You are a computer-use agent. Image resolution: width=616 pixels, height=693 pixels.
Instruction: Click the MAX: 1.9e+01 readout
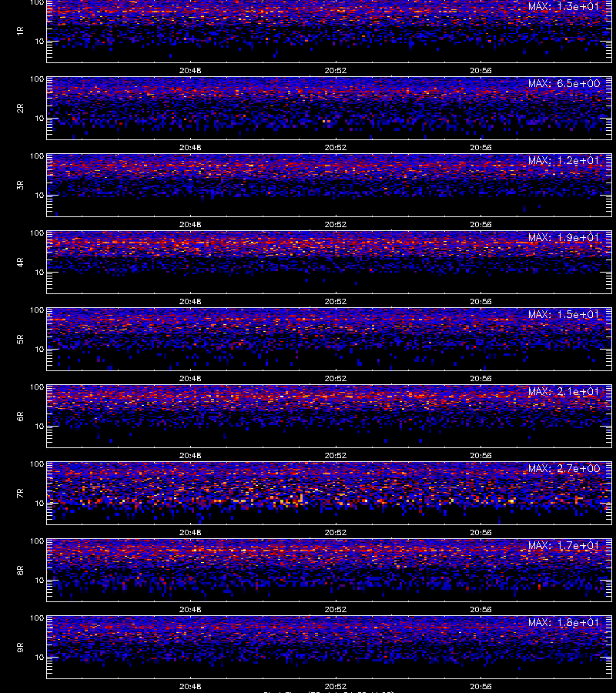point(564,237)
